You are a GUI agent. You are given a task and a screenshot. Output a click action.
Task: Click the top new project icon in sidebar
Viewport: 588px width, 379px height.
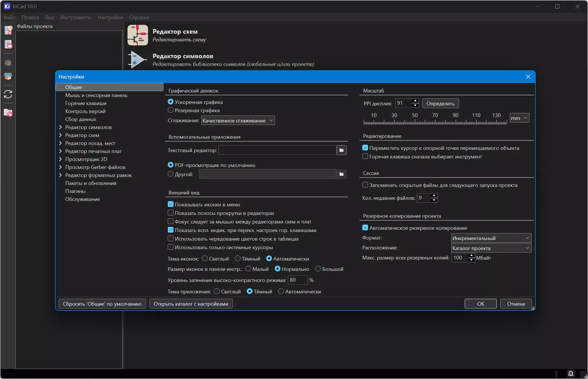point(8,30)
